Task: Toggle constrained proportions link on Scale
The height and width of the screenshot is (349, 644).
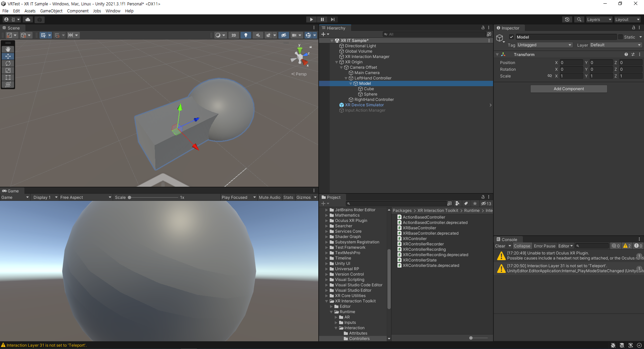Action: click(x=550, y=76)
